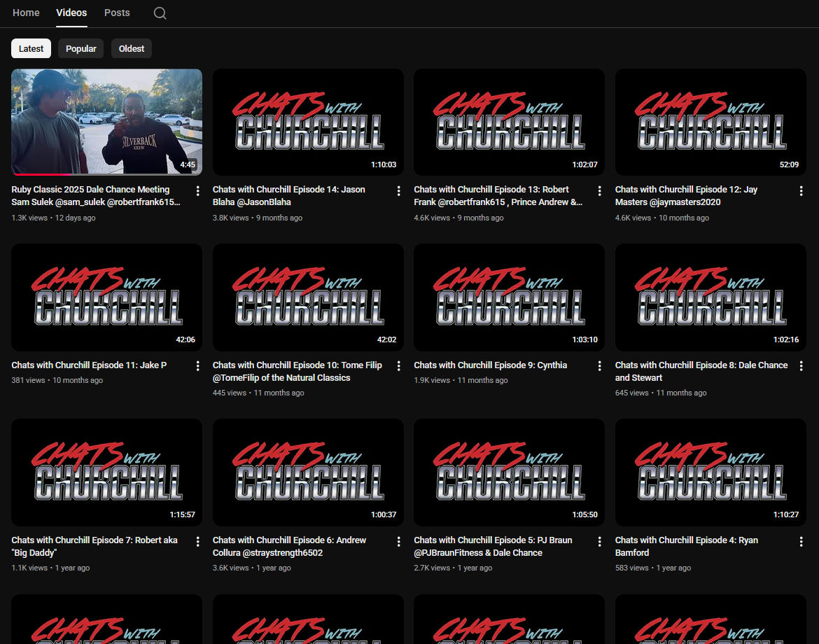Screen dimensions: 819x644
Task: Open three-dot menu for Episode 9 Cynthia
Action: (x=600, y=366)
